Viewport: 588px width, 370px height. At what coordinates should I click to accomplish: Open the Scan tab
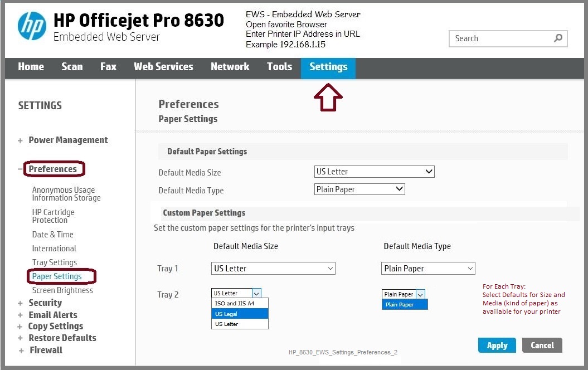pyautogui.click(x=72, y=67)
